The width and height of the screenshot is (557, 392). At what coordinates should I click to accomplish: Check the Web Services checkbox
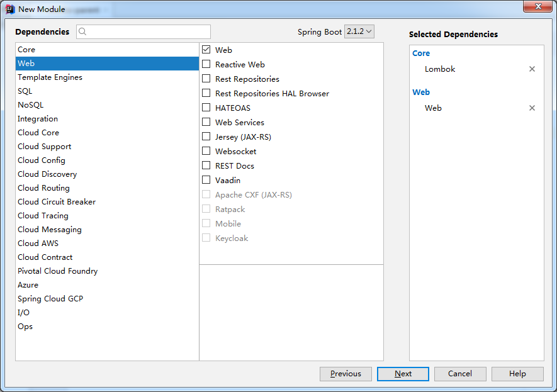coord(206,122)
